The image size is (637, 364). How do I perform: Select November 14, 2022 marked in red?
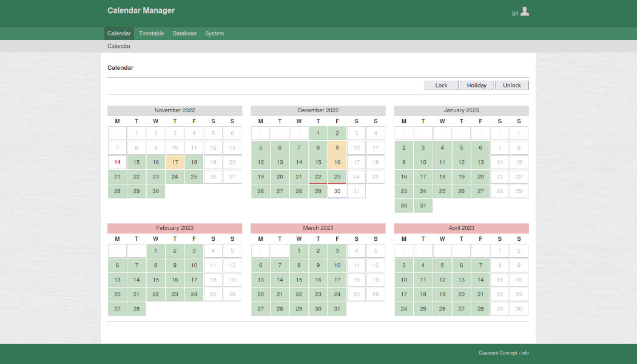[118, 162]
